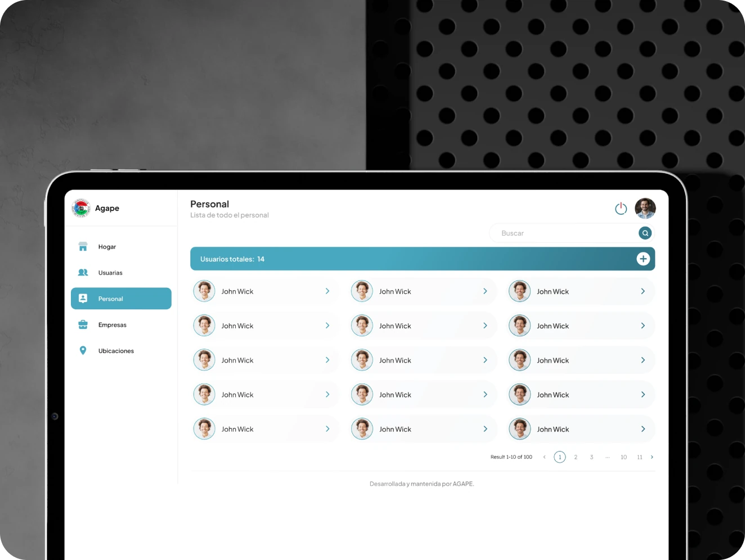Click the Ubicaciones pin icon
This screenshot has height=560, width=745.
pyautogui.click(x=83, y=350)
